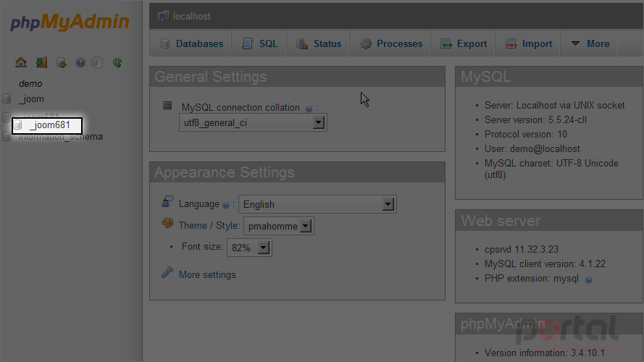Click the phpMyAdmin logo
This screenshot has height=362, width=644.
pyautogui.click(x=70, y=22)
